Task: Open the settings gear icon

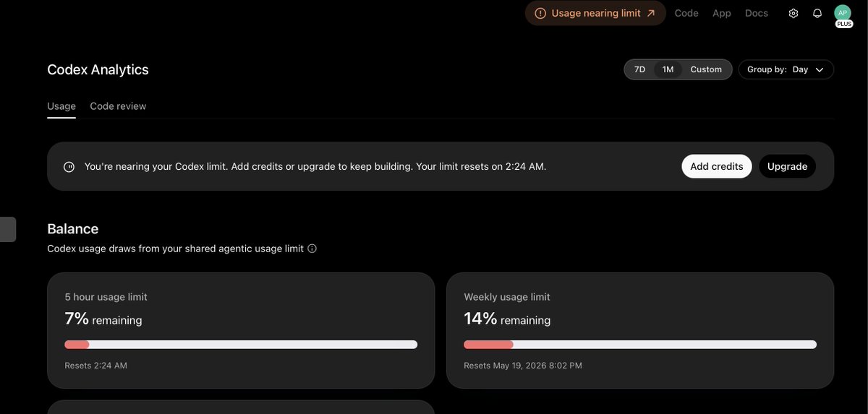Action: click(x=793, y=13)
